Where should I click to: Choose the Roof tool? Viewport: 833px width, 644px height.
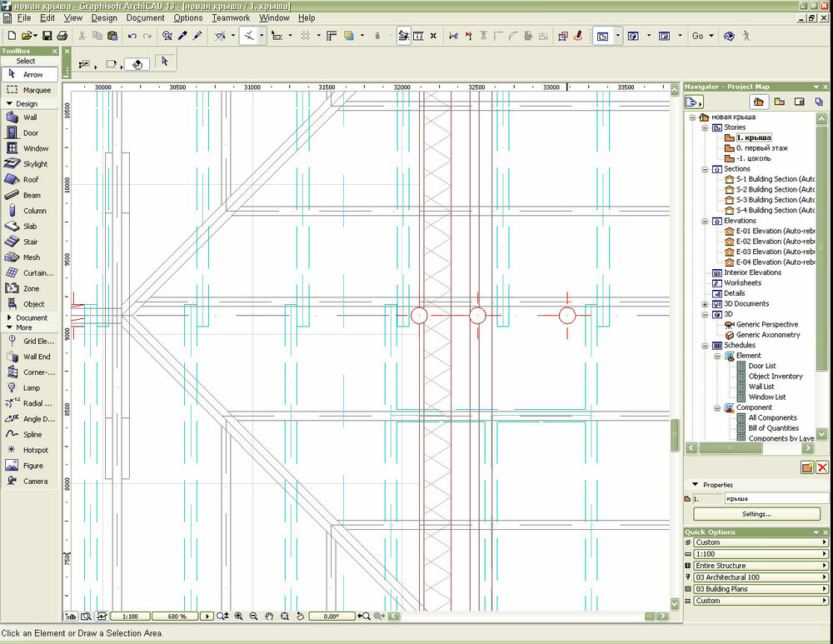point(29,179)
